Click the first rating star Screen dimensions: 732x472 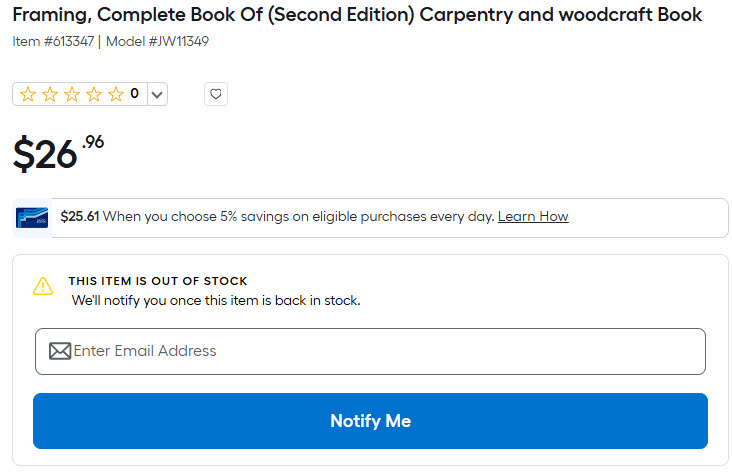[x=28, y=94]
